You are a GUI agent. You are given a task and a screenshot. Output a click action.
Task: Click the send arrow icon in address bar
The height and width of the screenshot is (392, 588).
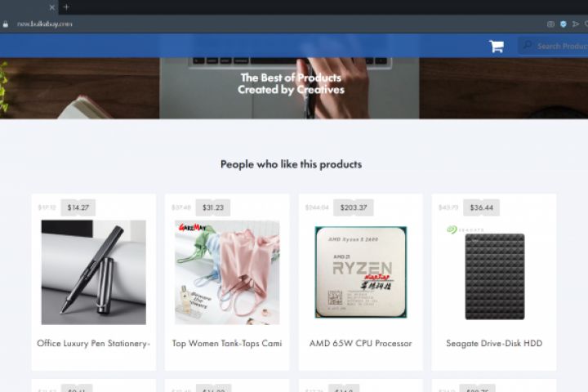[x=575, y=24]
